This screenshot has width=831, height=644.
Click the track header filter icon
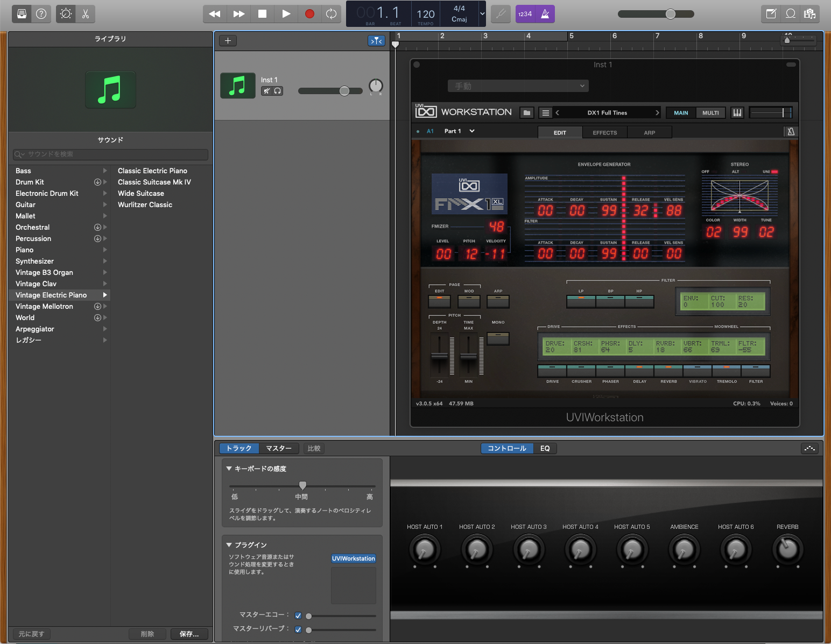coord(376,40)
